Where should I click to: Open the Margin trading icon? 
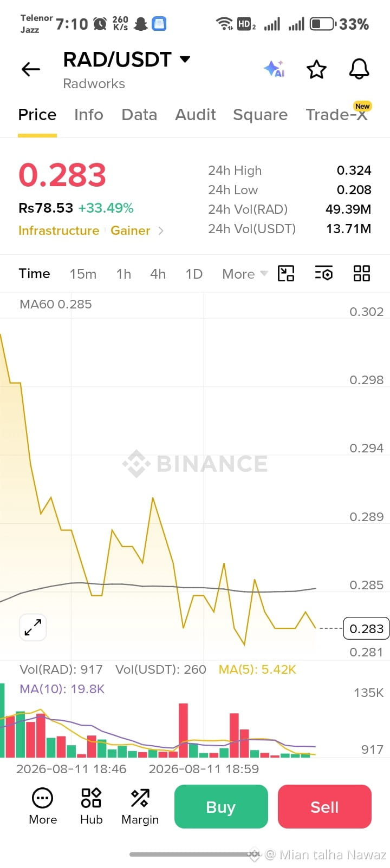click(140, 806)
